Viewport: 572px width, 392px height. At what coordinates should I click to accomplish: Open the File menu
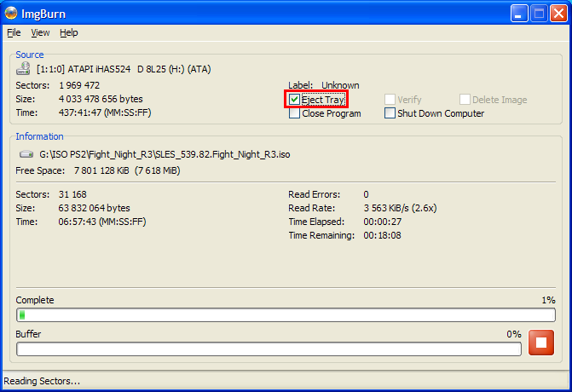pyautogui.click(x=14, y=33)
